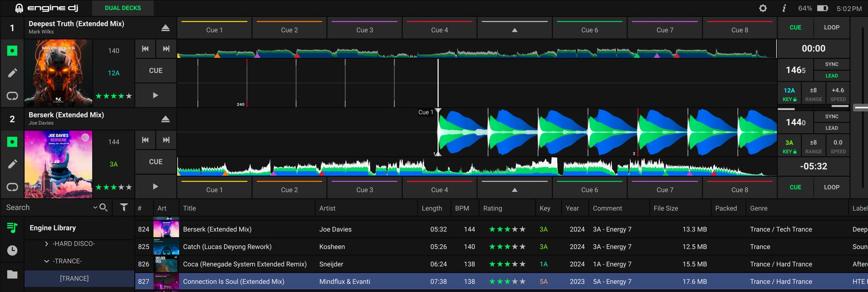Select the track Catch (Lucas Deyong Rework)

click(227, 247)
